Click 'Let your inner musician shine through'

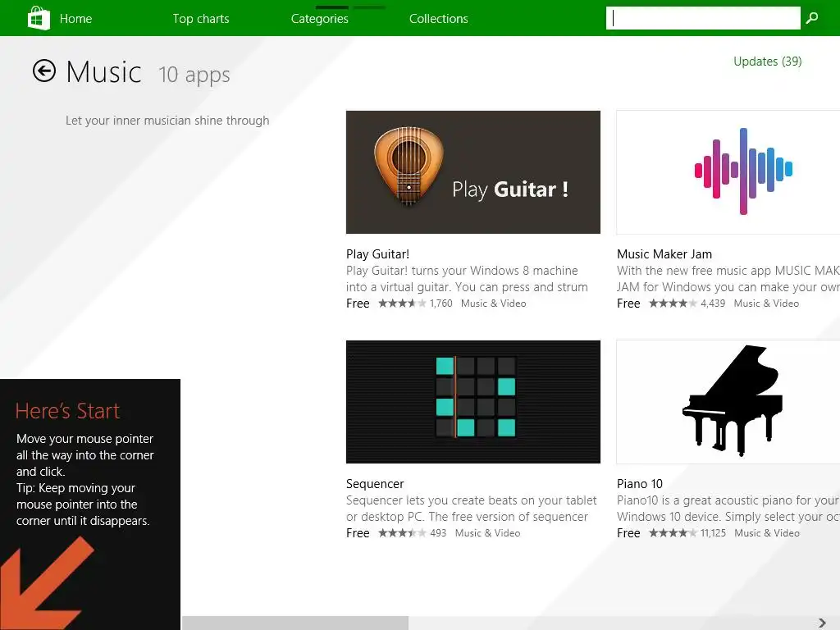coord(167,121)
